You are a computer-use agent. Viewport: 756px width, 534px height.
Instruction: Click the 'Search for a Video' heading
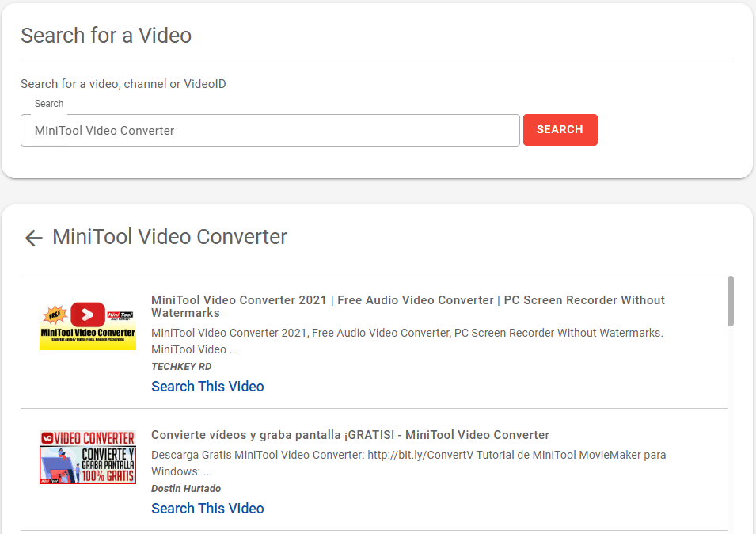pyautogui.click(x=106, y=36)
